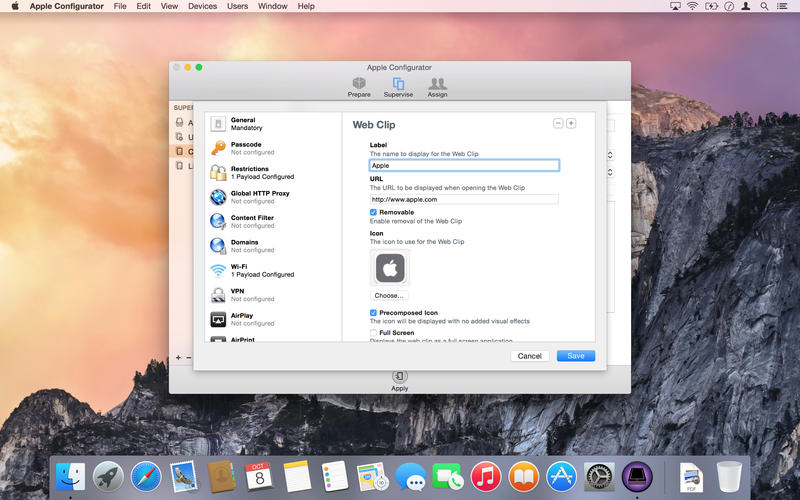Image resolution: width=800 pixels, height=500 pixels.
Task: Open the Content Filter payload
Action: click(251, 221)
